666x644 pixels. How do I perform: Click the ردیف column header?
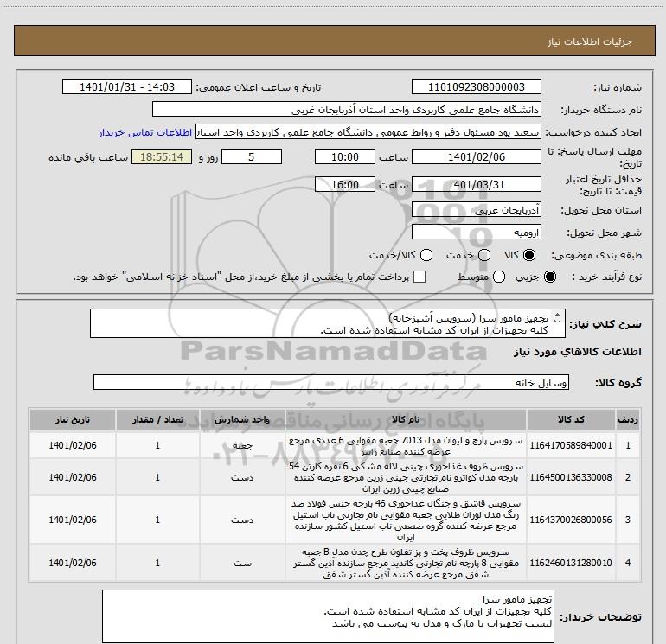[x=628, y=420]
